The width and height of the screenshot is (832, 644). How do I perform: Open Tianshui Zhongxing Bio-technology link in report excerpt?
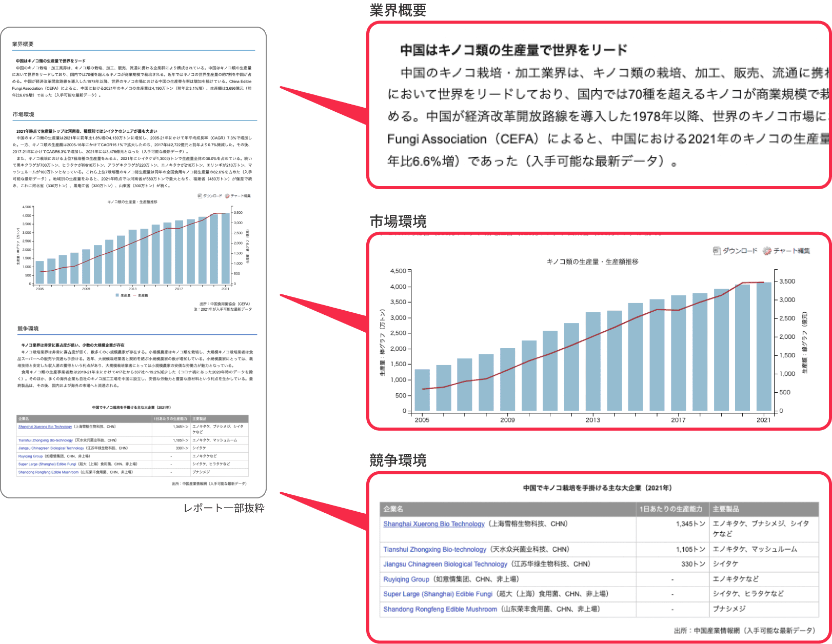[x=46, y=440]
